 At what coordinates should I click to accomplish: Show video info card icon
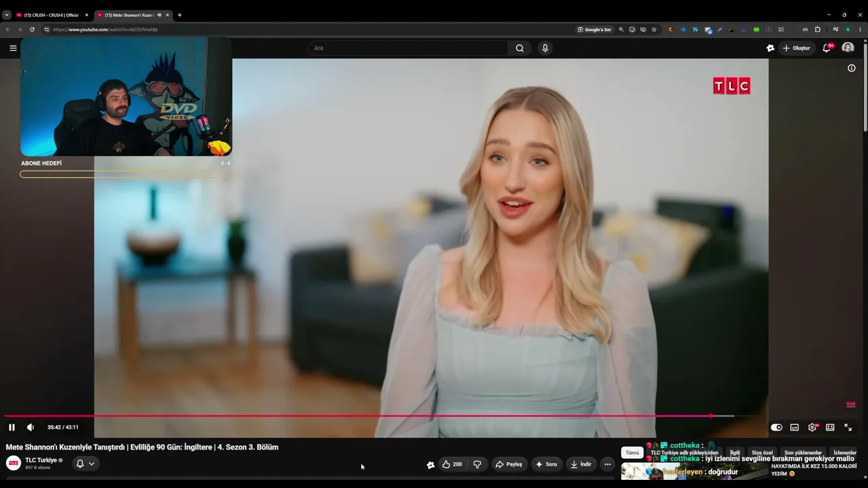click(x=852, y=68)
